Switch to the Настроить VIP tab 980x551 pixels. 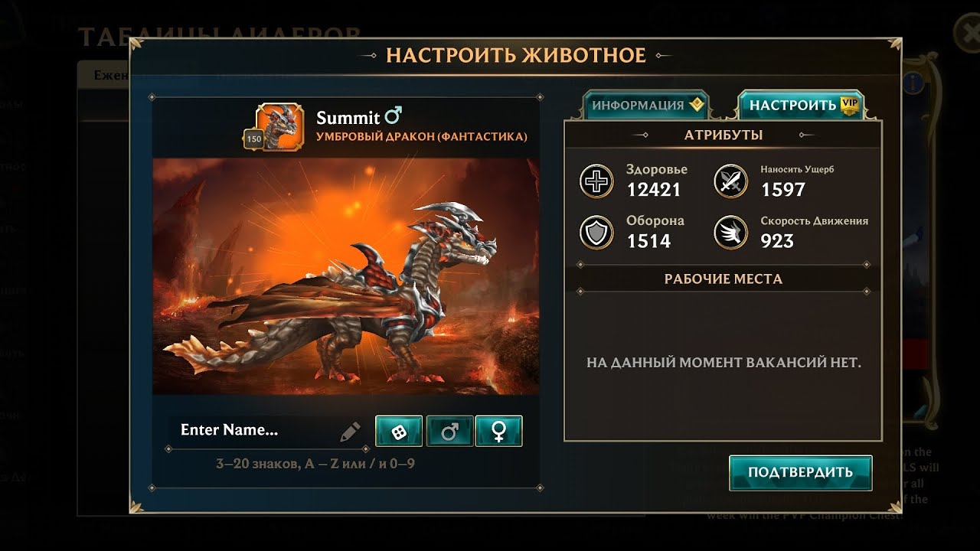[801, 106]
